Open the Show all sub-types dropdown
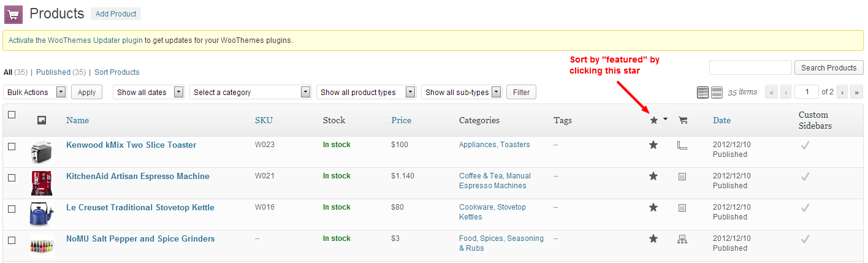The width and height of the screenshot is (868, 263). [x=462, y=92]
